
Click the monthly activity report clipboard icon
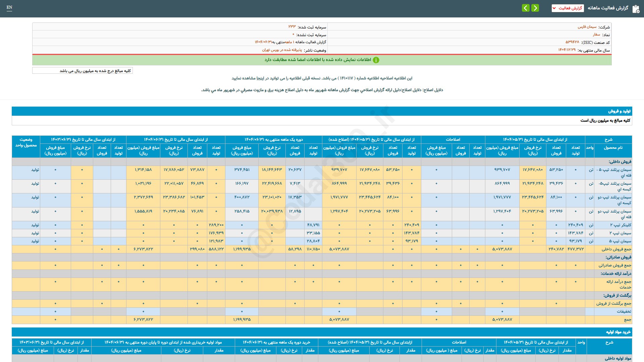636,9
